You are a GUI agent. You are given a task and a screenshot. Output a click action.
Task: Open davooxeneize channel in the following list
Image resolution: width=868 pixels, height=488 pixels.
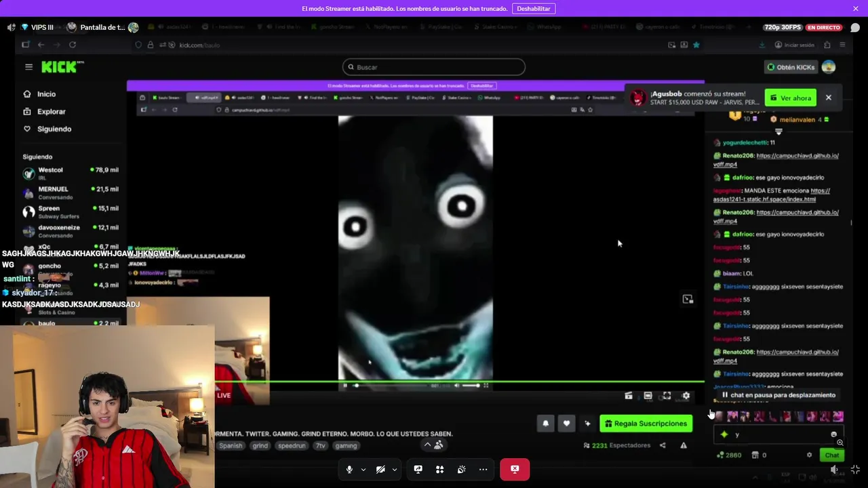tap(71, 231)
